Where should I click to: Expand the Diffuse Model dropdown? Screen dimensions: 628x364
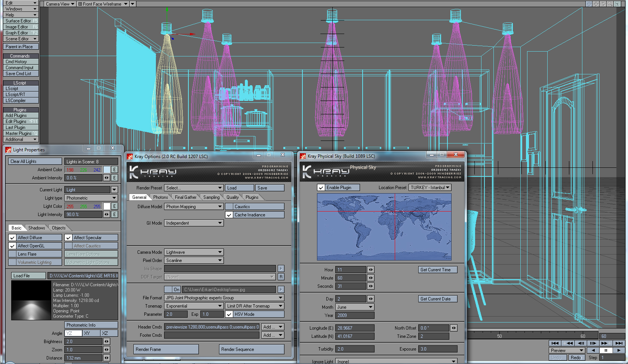[194, 207]
